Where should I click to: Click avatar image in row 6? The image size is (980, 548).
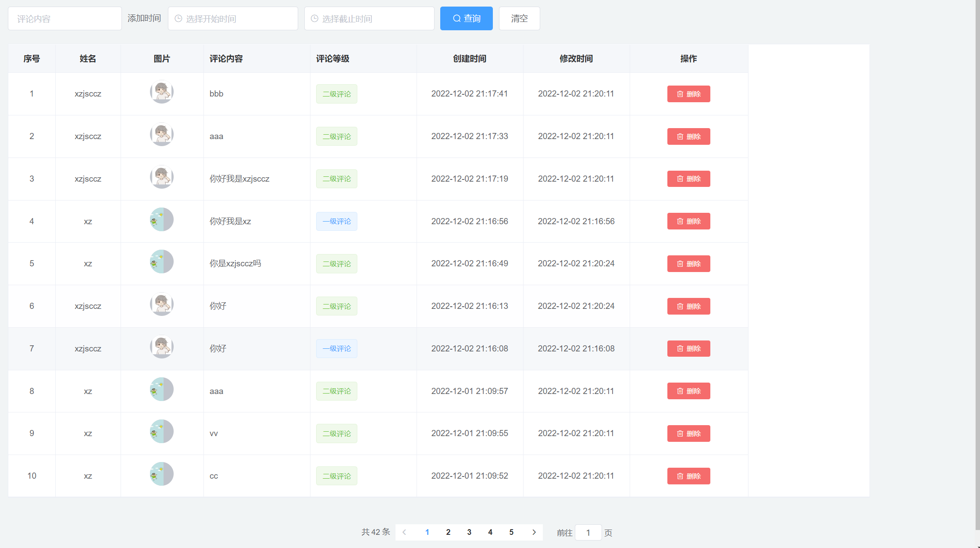(x=162, y=304)
